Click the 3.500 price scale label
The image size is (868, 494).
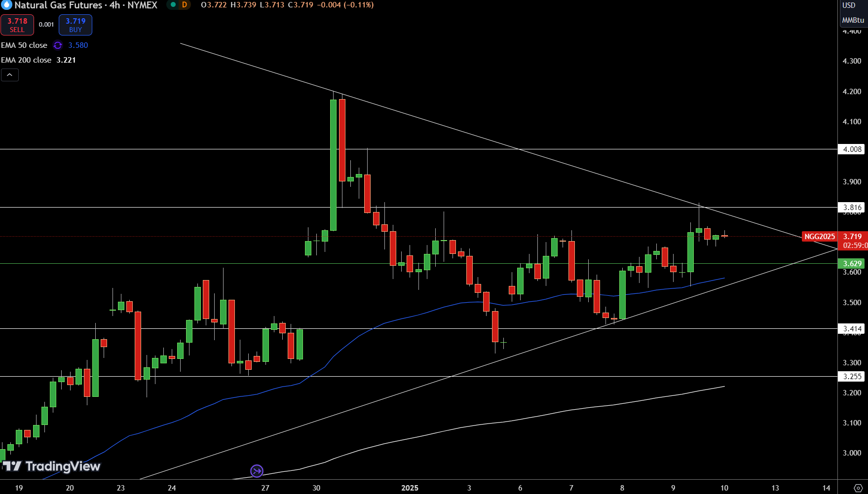click(852, 303)
